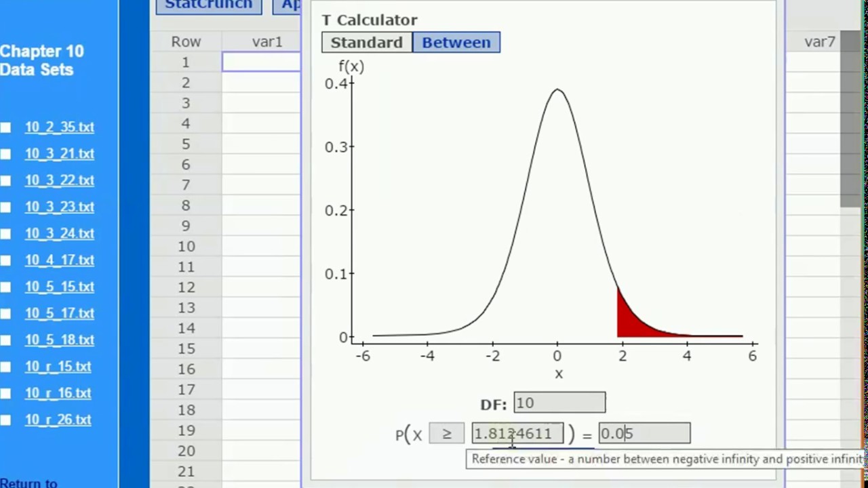Click the probability field showing 0.05
This screenshot has height=488, width=868.
click(644, 434)
